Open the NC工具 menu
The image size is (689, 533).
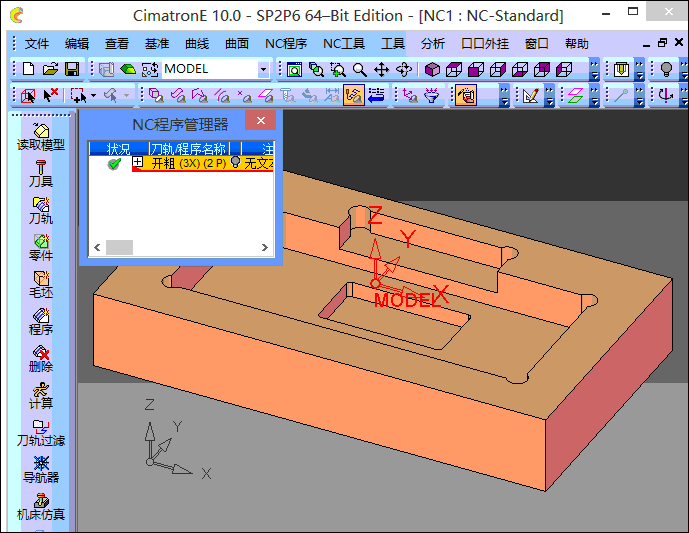(x=344, y=44)
